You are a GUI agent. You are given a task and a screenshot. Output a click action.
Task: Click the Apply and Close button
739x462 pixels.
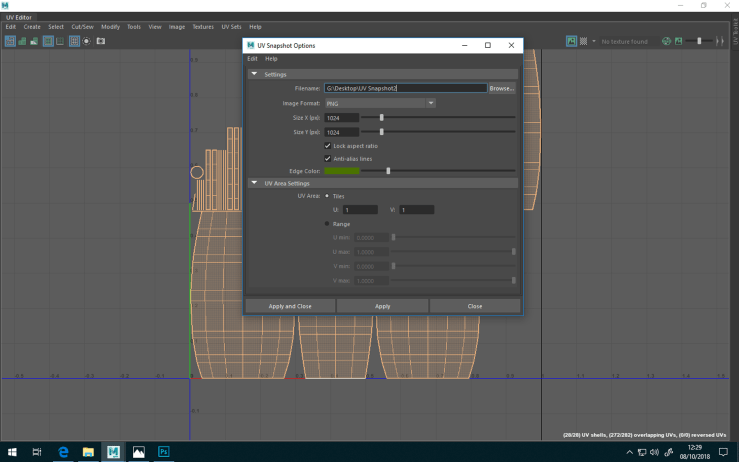(290, 306)
